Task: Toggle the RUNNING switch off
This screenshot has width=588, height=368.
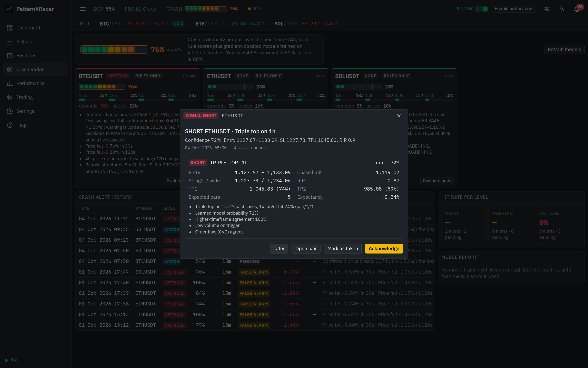Action: pyautogui.click(x=482, y=9)
